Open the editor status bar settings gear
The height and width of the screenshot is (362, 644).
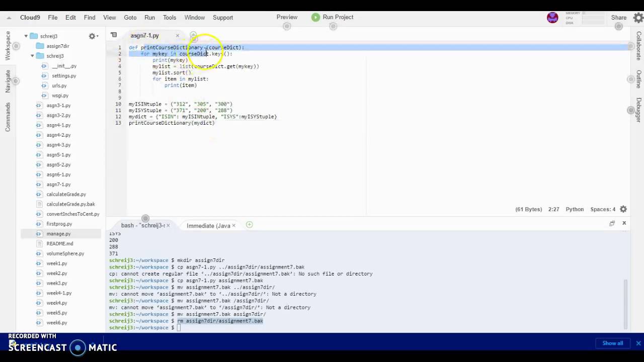coord(623,209)
